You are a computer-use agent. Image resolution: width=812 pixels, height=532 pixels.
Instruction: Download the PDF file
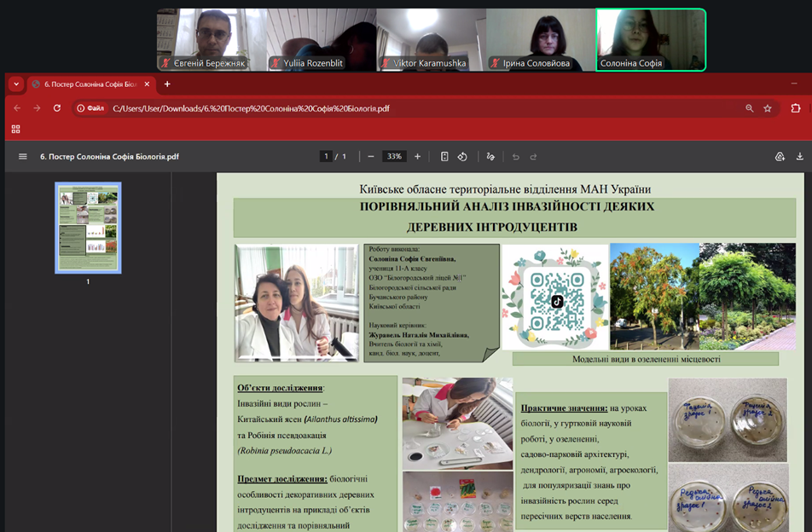pos(800,157)
